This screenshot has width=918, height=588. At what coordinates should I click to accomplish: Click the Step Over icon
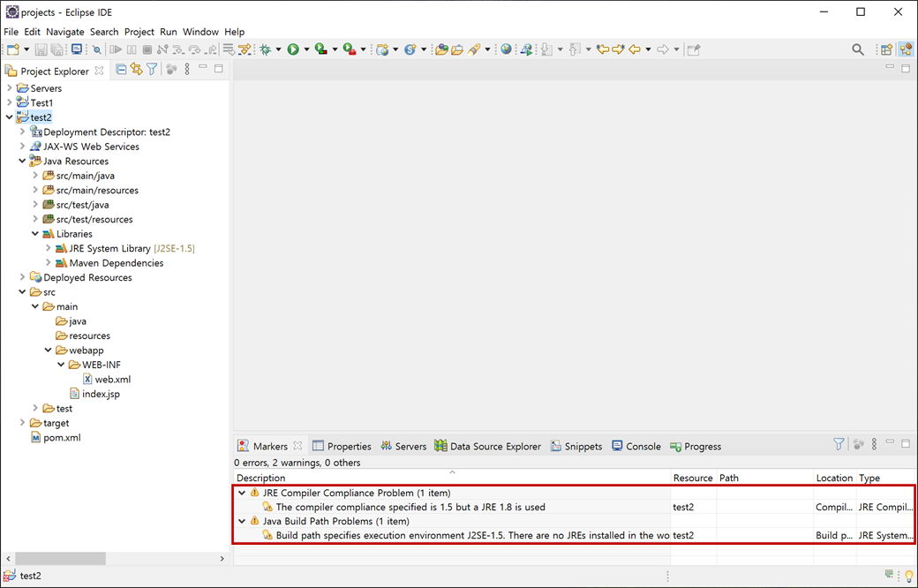click(194, 49)
